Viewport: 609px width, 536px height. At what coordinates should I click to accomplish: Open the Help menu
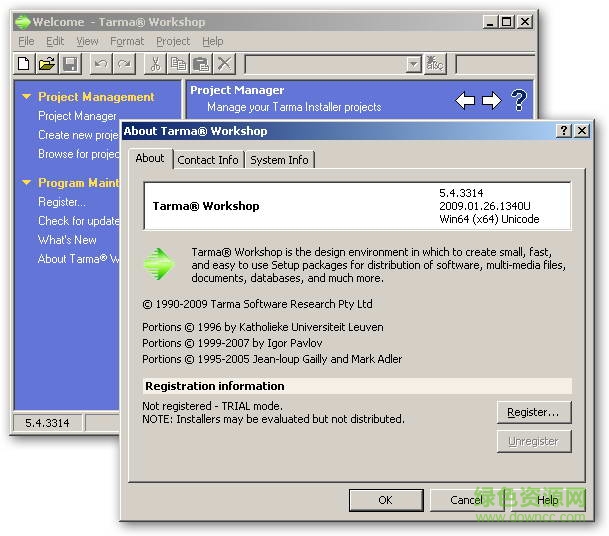coord(212,41)
